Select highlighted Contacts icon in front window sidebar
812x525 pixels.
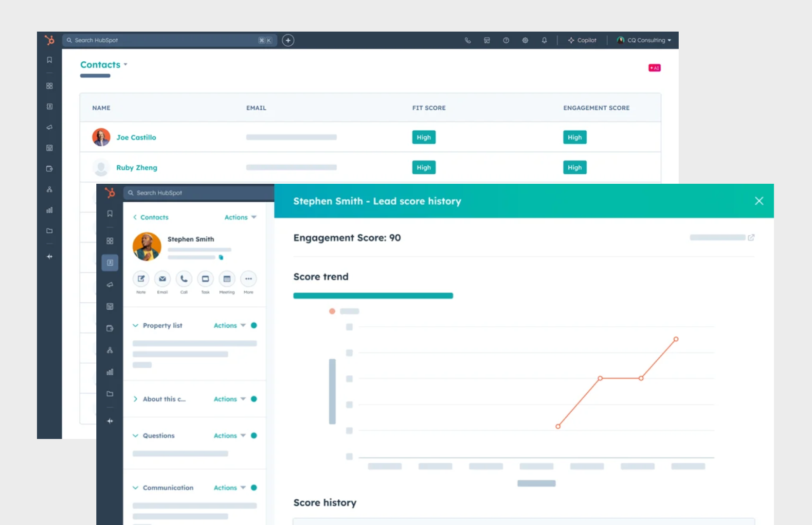tap(110, 262)
